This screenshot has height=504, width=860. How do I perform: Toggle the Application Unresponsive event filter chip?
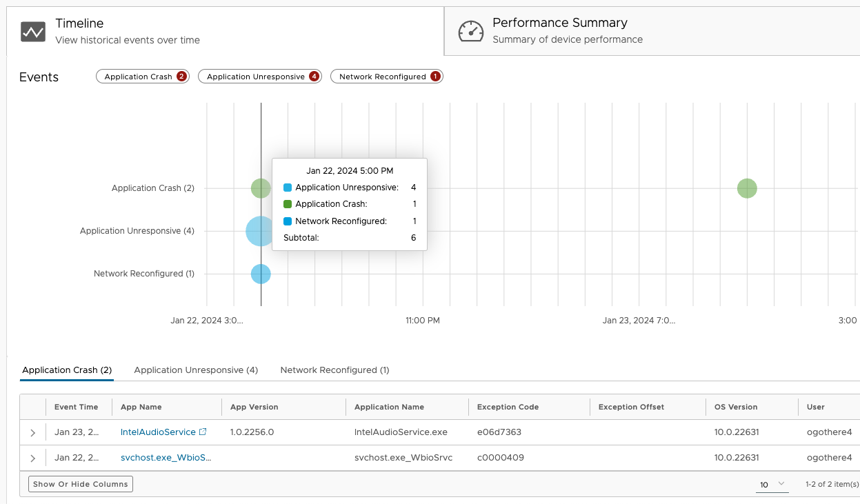click(x=260, y=77)
